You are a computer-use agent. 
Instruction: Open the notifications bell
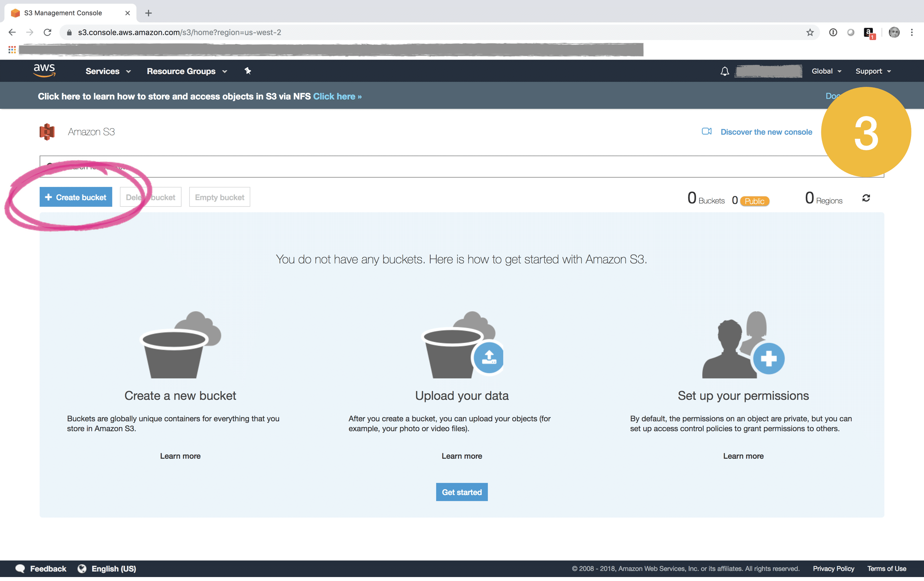point(724,71)
